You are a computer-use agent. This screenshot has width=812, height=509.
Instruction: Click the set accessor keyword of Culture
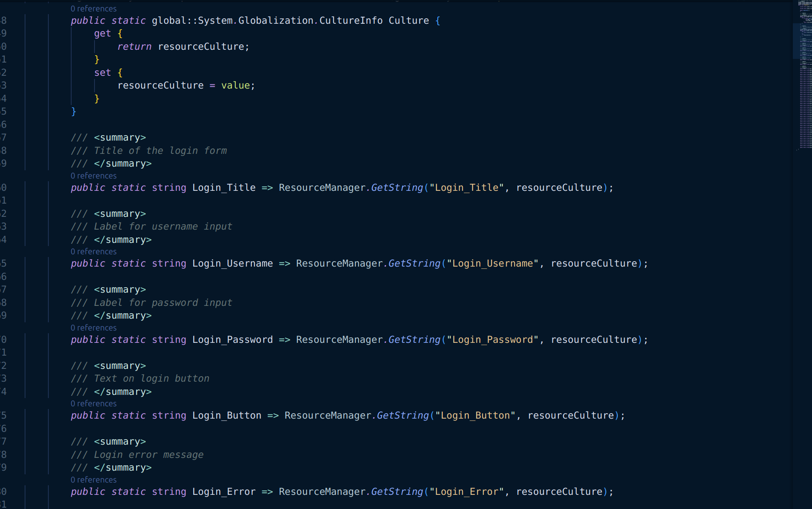[x=101, y=72]
